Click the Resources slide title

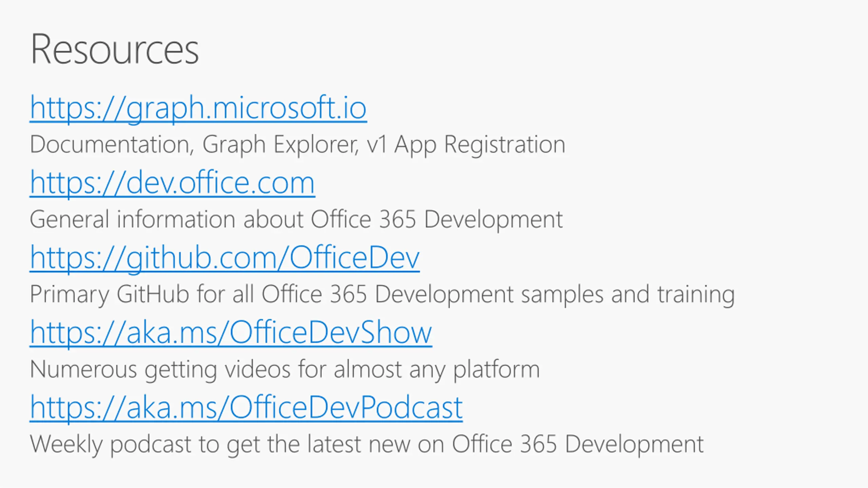point(115,49)
